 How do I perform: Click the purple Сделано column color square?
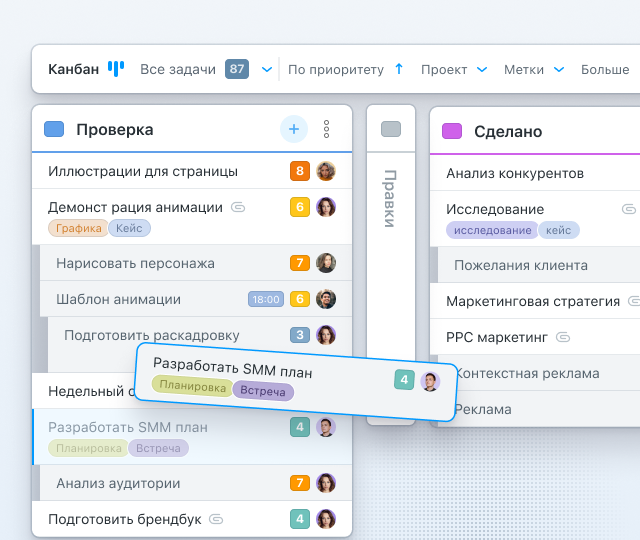click(452, 131)
